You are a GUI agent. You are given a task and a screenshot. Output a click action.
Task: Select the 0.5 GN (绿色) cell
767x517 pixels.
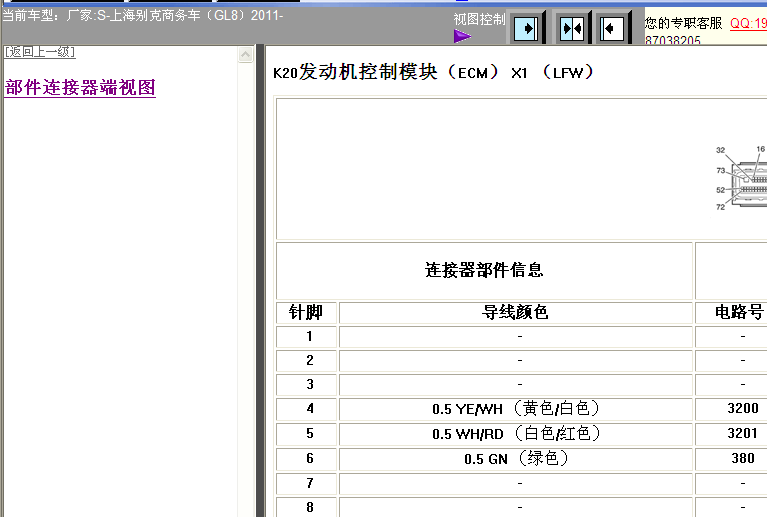[516, 459]
